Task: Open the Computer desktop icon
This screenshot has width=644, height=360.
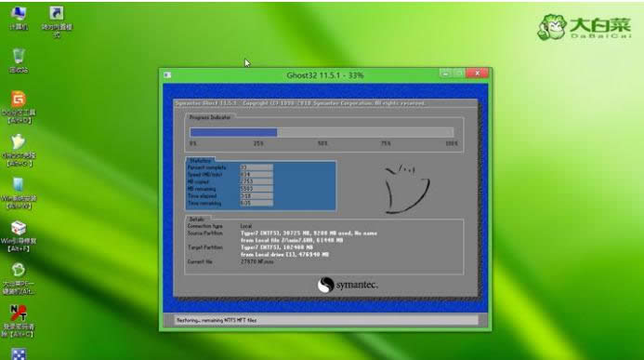Action: 19,18
